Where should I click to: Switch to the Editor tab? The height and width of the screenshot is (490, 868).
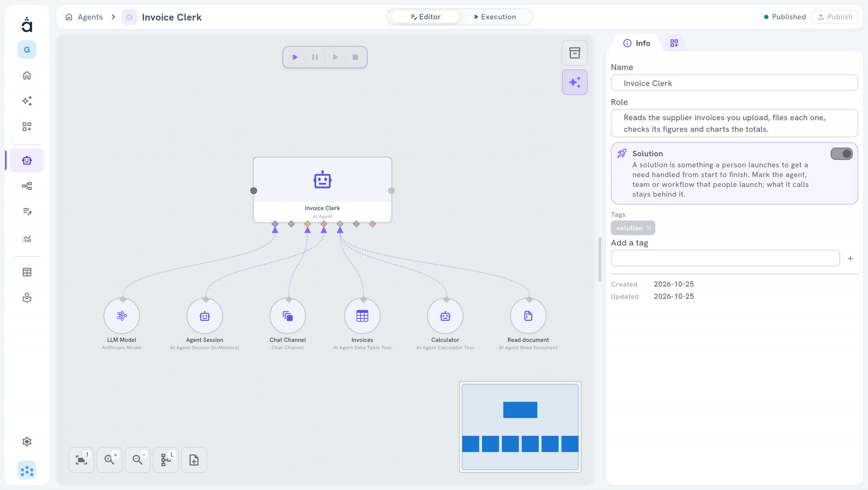coord(425,17)
